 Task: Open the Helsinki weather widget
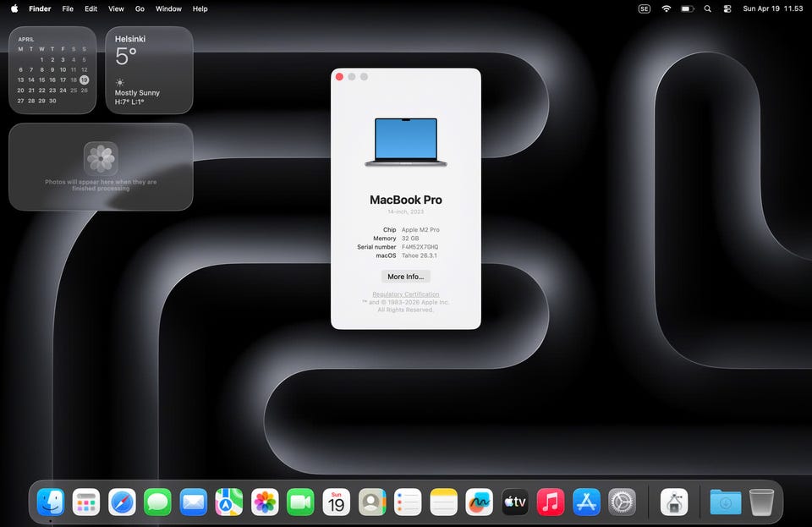pyautogui.click(x=149, y=70)
